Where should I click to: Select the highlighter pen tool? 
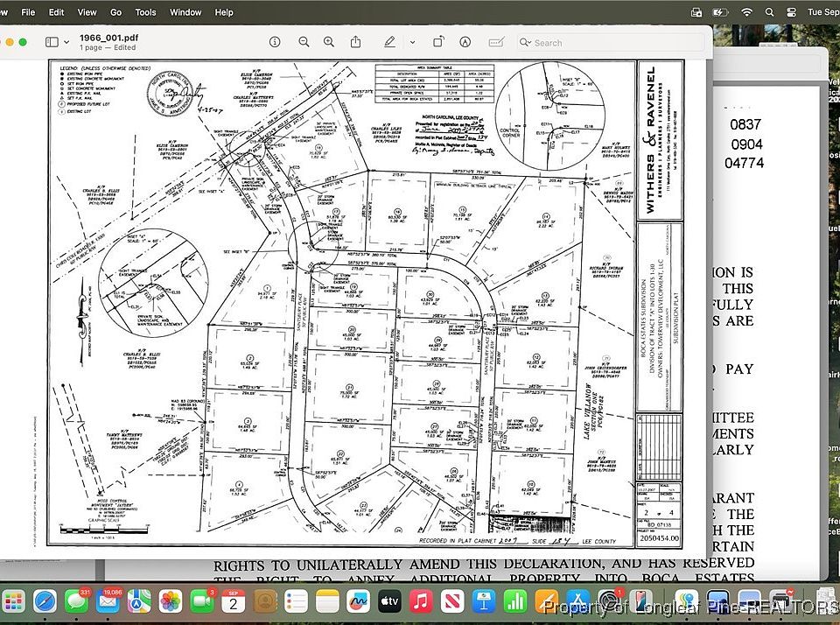[390, 42]
